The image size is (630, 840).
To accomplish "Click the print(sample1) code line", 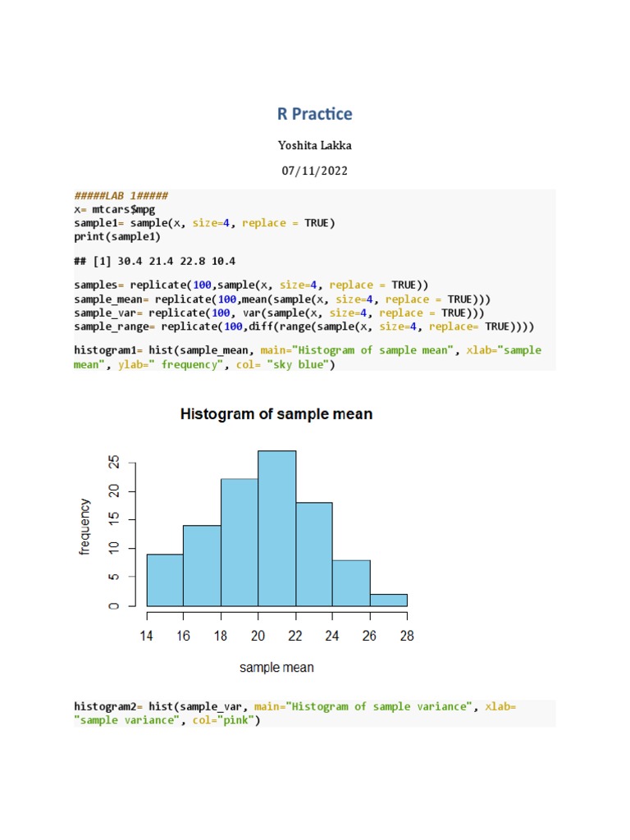I will [x=117, y=236].
